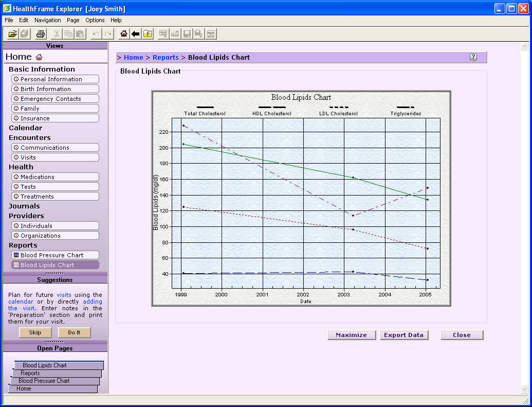Maximize the Blood Lipids chart

[352, 335]
